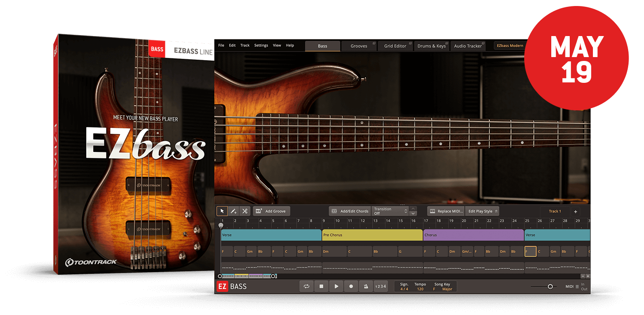Select the Track 1 tab
The image size is (644, 315).
[555, 212]
